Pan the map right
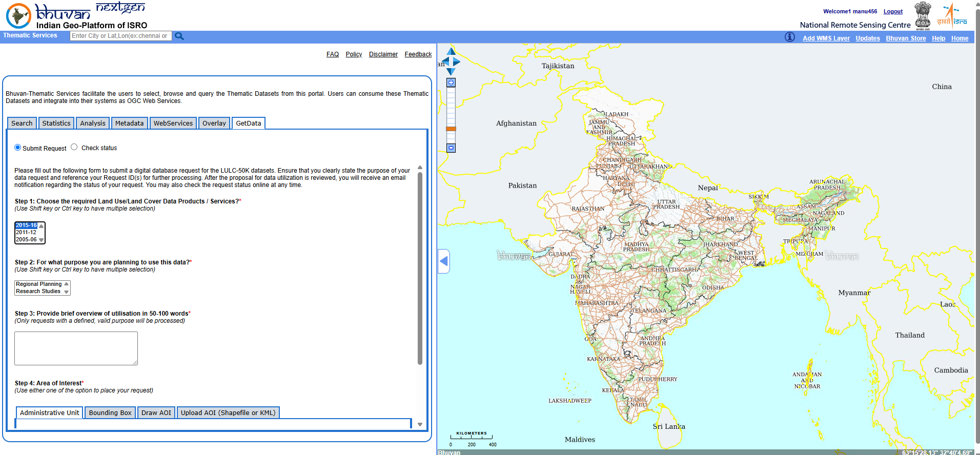 coord(457,61)
